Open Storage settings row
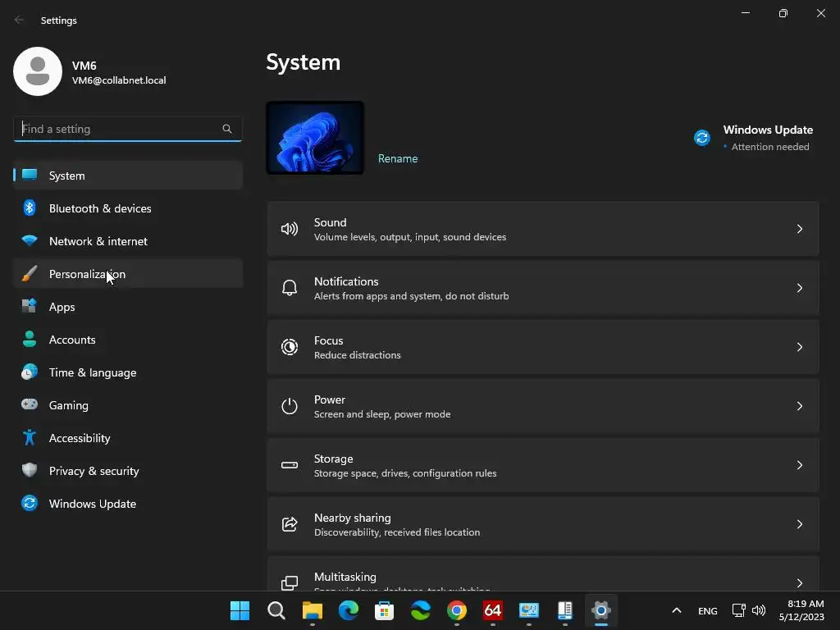 click(543, 465)
